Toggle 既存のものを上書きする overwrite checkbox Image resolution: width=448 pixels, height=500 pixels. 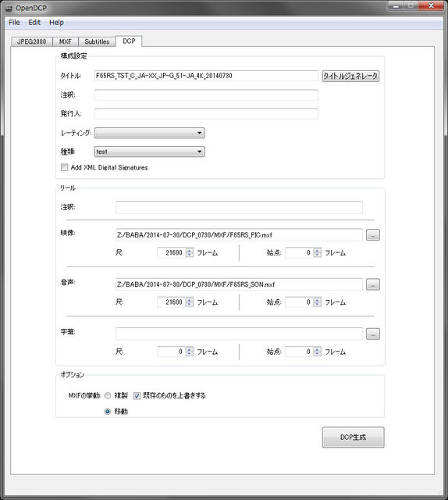(x=137, y=396)
